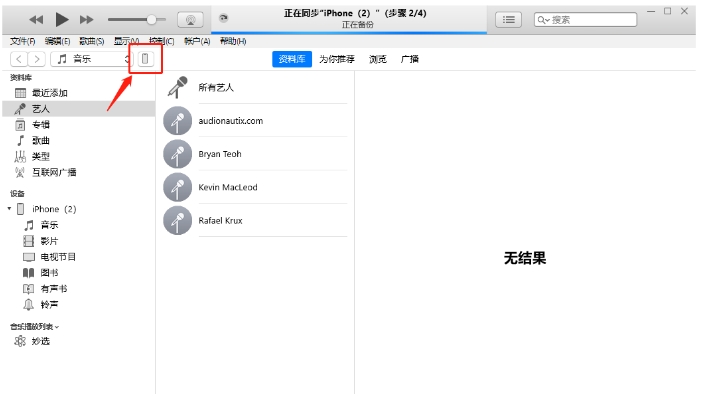The width and height of the screenshot is (708, 407).
Task: Open the AirPlay output button
Action: point(190,19)
